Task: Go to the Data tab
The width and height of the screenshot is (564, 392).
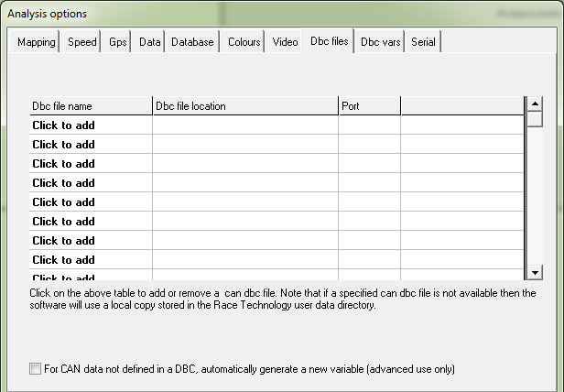Action: tap(149, 42)
